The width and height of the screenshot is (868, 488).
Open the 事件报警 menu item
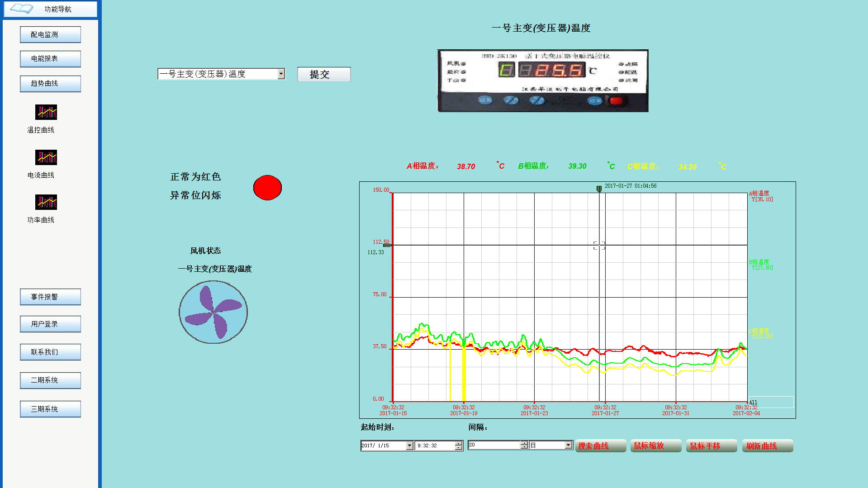click(50, 297)
